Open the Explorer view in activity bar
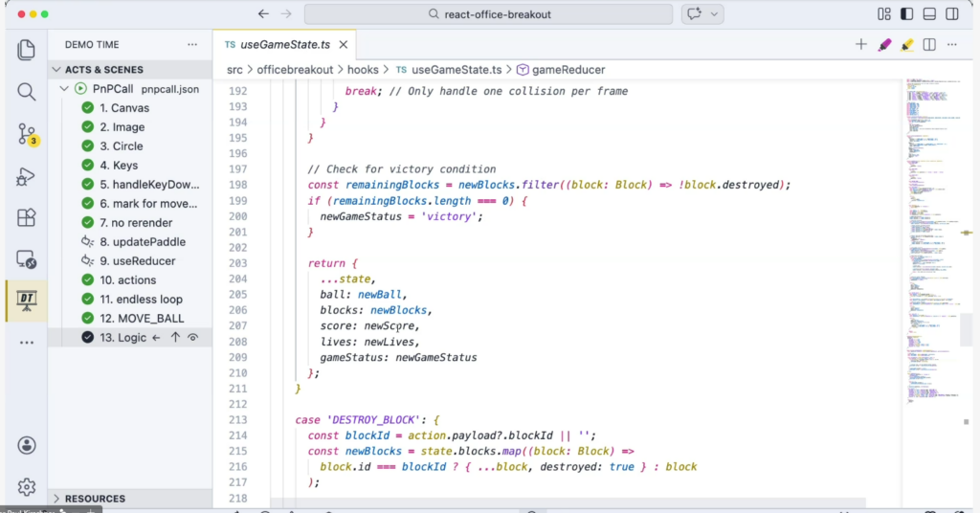The width and height of the screenshot is (980, 513). click(26, 50)
